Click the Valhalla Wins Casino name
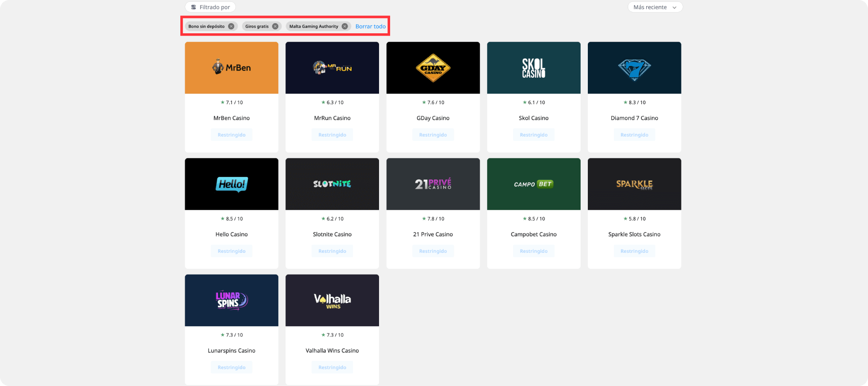Viewport: 868px width, 386px height. pyautogui.click(x=332, y=351)
